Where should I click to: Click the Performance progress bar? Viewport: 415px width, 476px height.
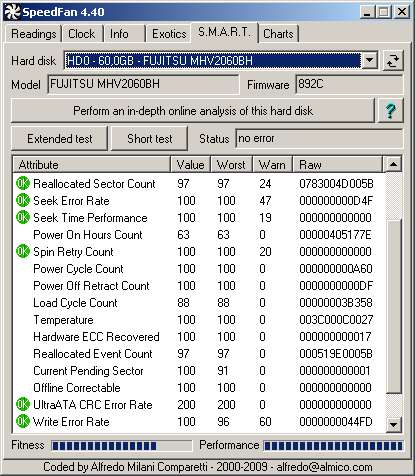333,446
